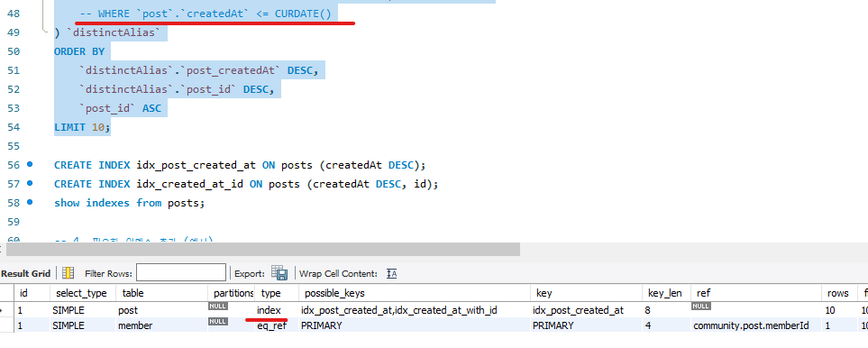Click the 'idx_post_created_at,idx_created_at_with_id' possible_keys cell
Screen dimensions: 868x348
pyautogui.click(x=415, y=310)
